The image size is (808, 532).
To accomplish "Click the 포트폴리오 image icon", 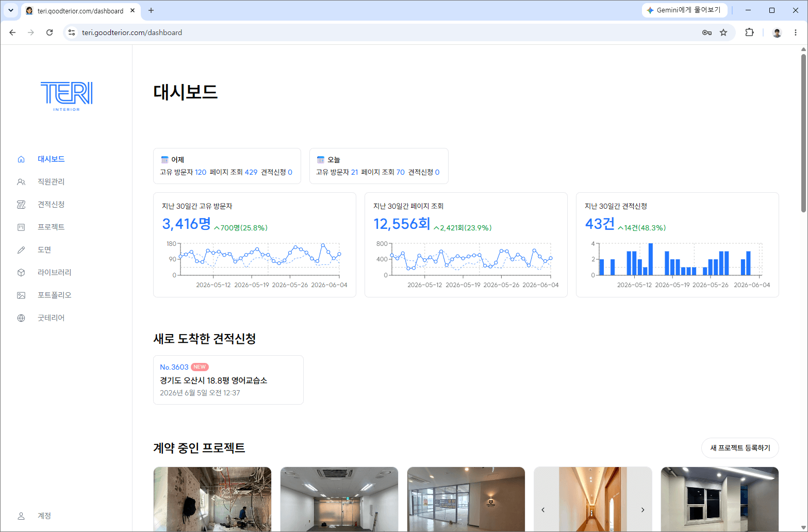I will point(21,295).
